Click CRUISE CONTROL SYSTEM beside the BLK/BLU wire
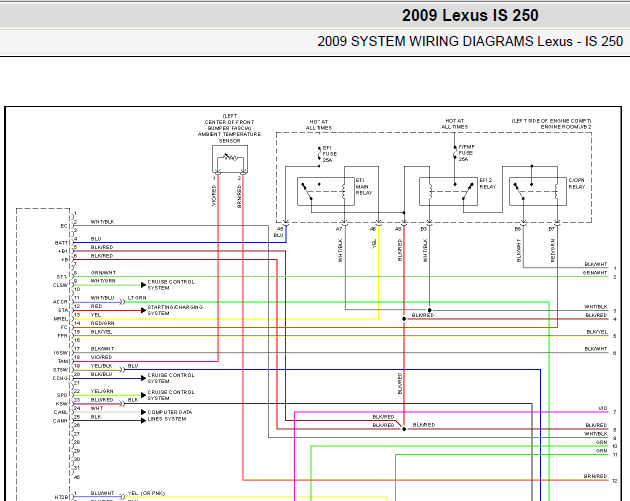This screenshot has height=501, width=630. click(171, 378)
